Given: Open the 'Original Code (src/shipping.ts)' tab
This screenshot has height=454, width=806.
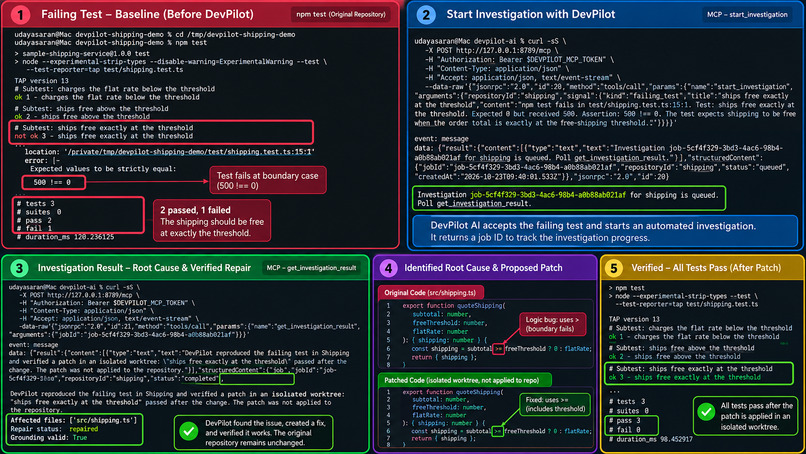Looking at the screenshot, I should tap(431, 293).
